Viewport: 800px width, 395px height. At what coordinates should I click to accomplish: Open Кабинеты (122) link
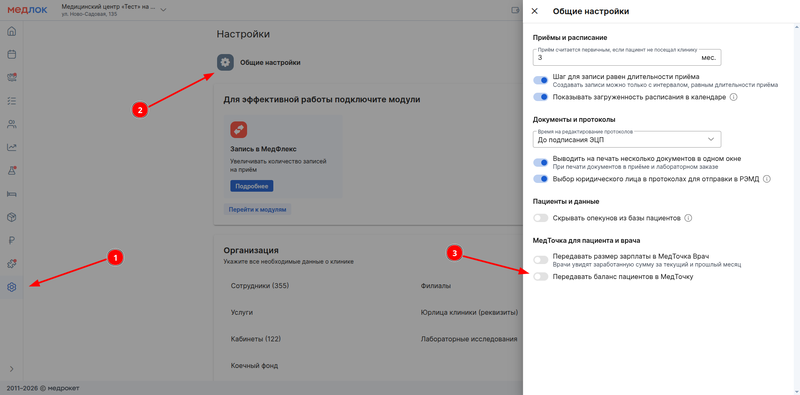point(256,339)
